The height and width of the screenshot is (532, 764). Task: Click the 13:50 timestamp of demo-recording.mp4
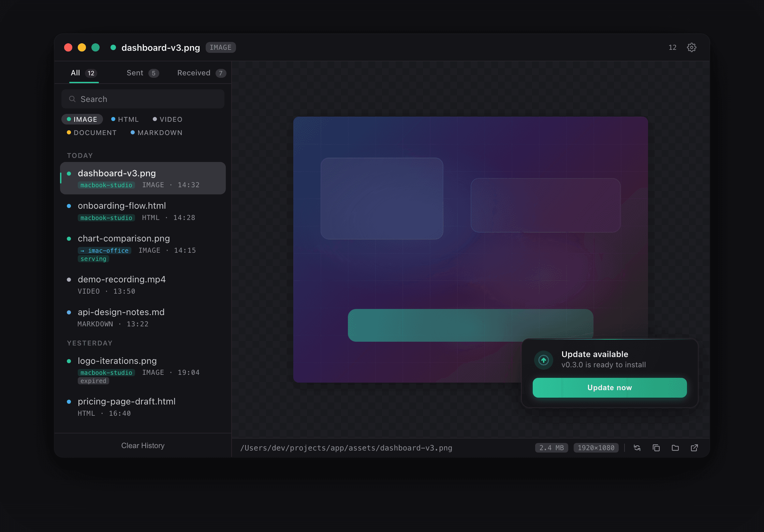[x=124, y=291]
